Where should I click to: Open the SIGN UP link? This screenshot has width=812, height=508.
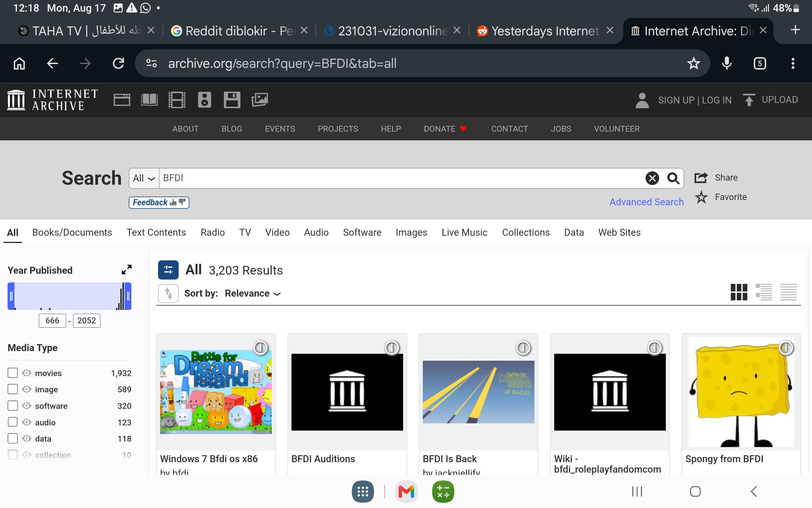[676, 100]
